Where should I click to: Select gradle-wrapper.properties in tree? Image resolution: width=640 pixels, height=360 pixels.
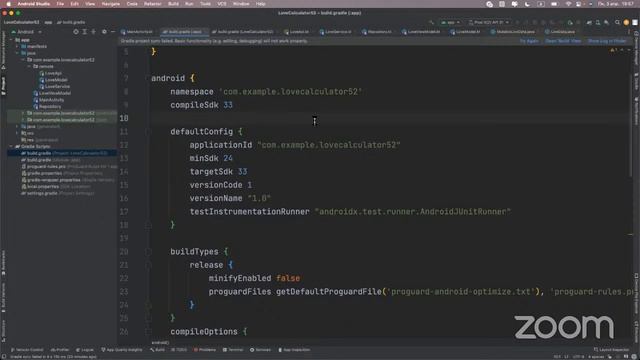68,180
